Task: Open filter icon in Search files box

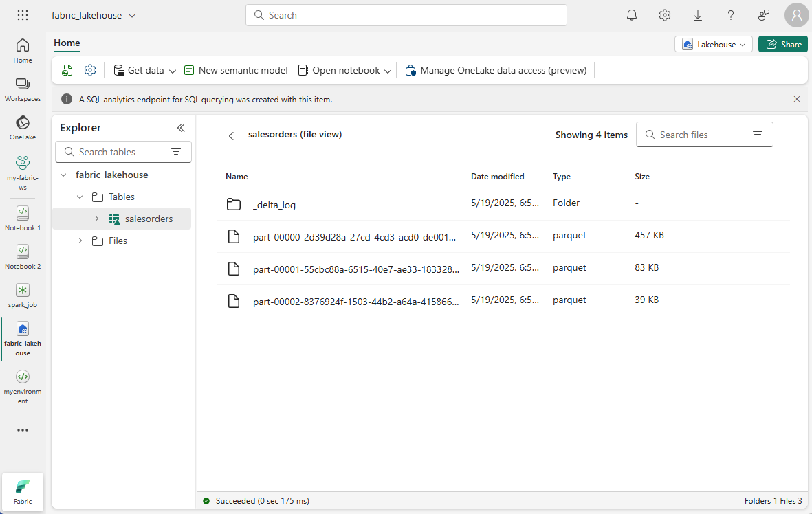Action: pyautogui.click(x=757, y=135)
